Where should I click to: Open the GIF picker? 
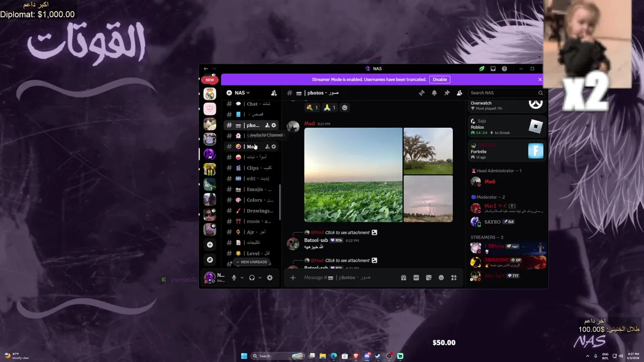click(416, 278)
